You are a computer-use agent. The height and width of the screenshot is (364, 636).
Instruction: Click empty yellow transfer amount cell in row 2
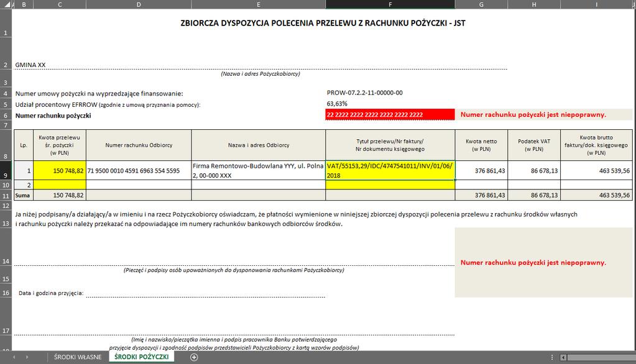click(60, 185)
